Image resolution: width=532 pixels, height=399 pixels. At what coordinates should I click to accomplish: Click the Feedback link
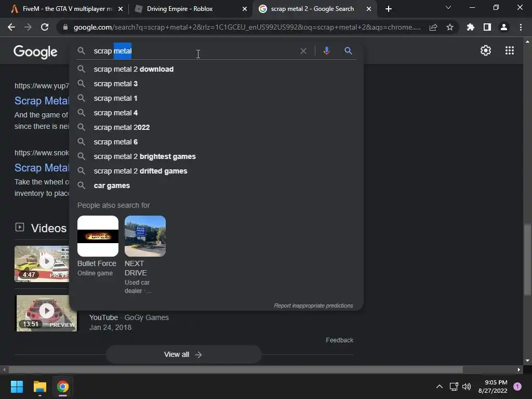tap(339, 340)
